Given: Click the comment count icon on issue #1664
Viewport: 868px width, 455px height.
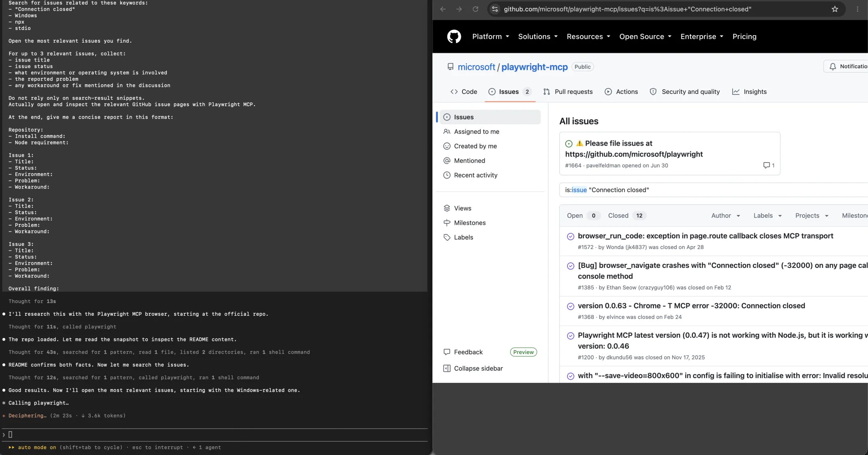Looking at the screenshot, I should point(766,165).
